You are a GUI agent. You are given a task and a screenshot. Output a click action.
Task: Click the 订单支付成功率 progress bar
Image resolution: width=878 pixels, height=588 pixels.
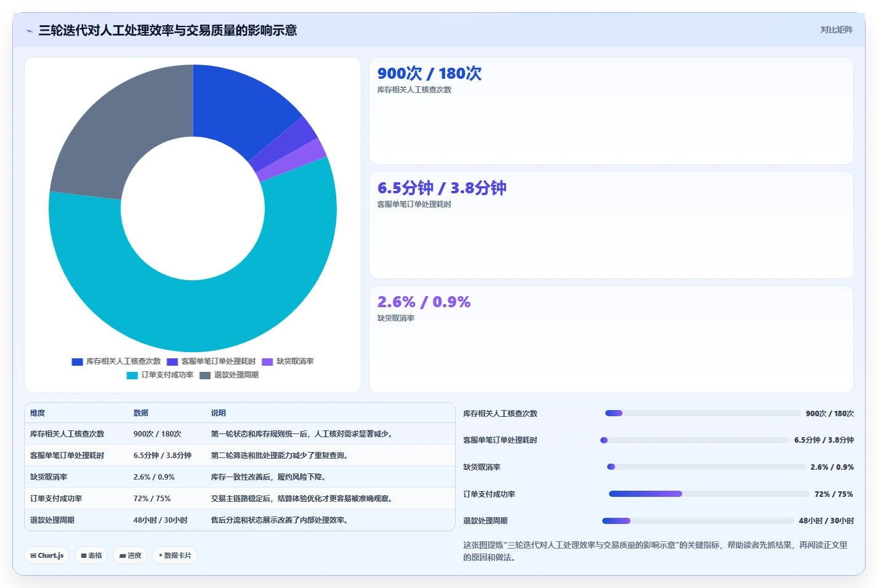pos(709,494)
